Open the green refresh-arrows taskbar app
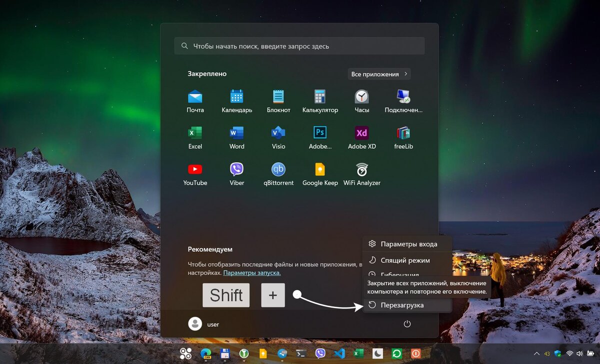 pyautogui.click(x=396, y=354)
